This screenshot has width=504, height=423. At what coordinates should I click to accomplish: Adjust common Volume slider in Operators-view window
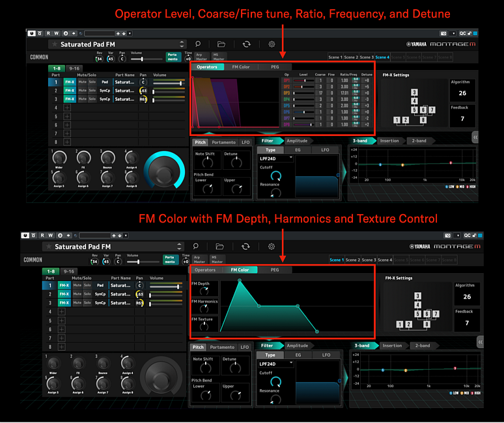tap(147, 59)
